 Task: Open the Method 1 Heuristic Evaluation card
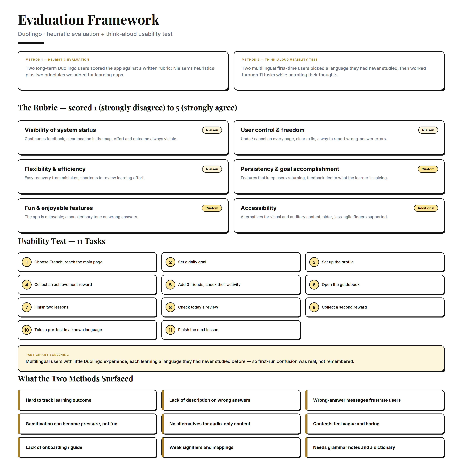(x=123, y=71)
